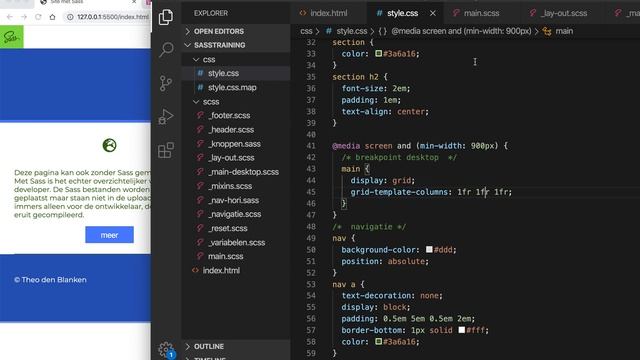Viewport: 640px width, 360px height.
Task: Click the 'display: grid' declaration
Action: 382,180
